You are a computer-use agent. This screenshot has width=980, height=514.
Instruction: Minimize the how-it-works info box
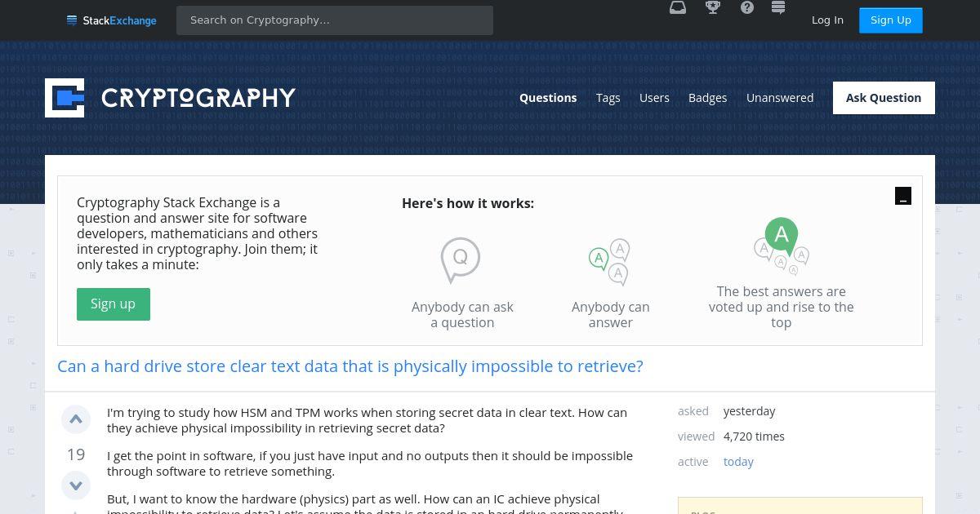click(x=903, y=196)
